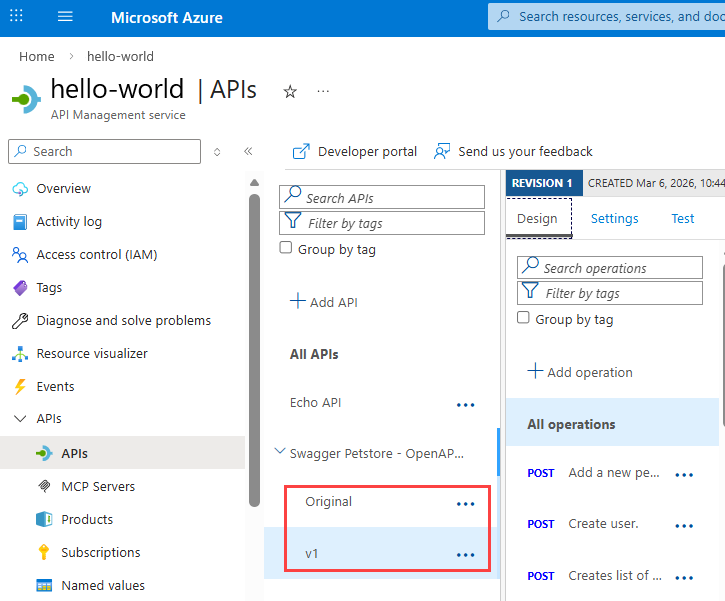Collapse the Swagger Petstore API versions
The image size is (725, 601).
279,451
